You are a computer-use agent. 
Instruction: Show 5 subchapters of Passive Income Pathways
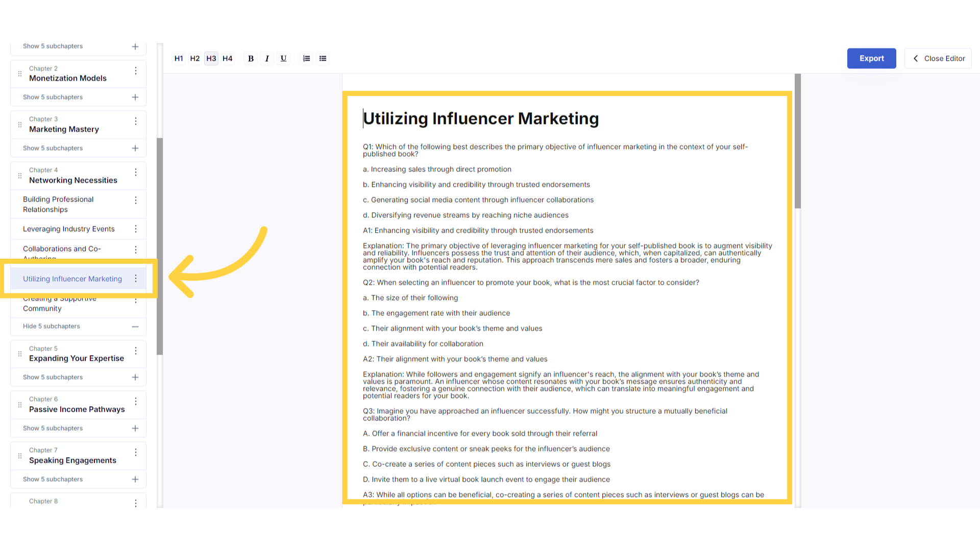pos(53,428)
